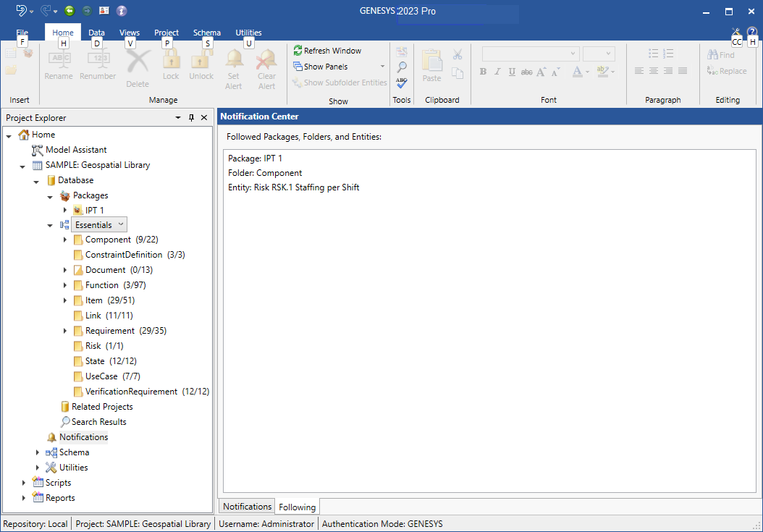Screen dimensions: 763x532
Task: Click the Unlock open-padlock button
Action: (x=201, y=64)
